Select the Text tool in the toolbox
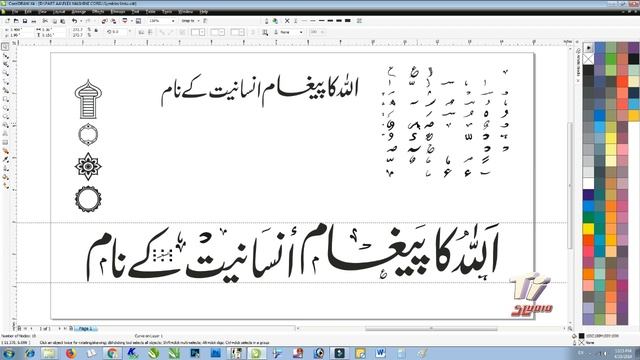 click(5, 133)
